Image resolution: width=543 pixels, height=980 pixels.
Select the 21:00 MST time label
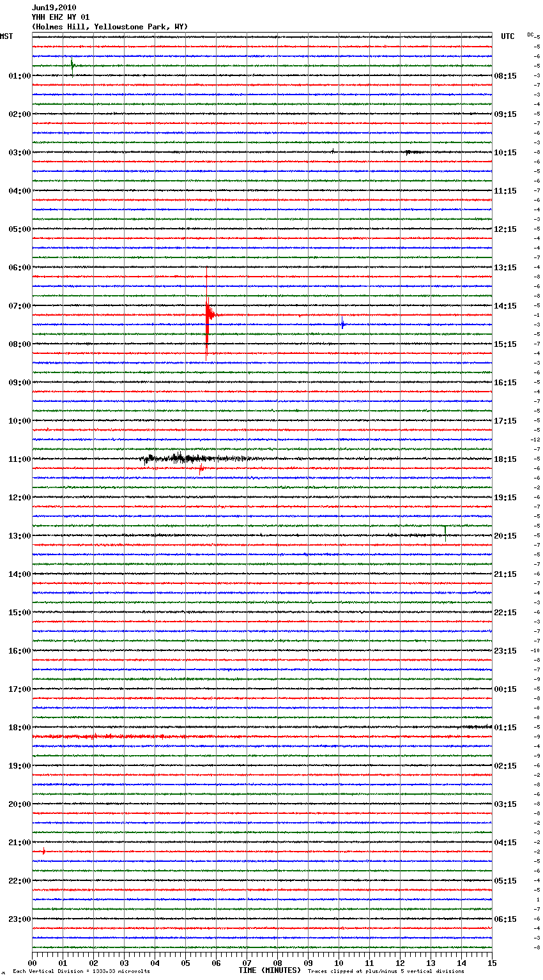click(x=19, y=843)
